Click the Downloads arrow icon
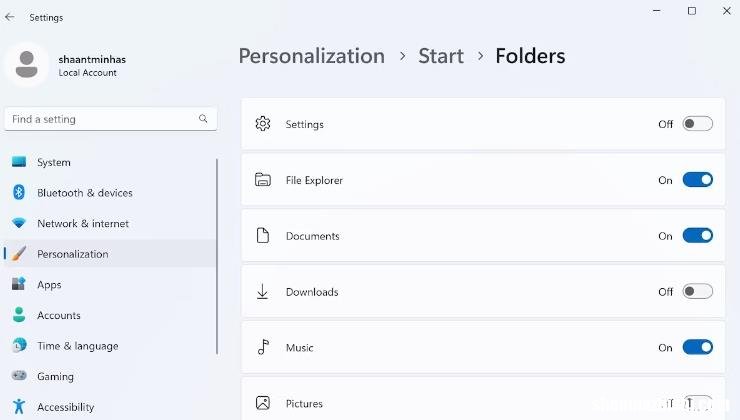The height and width of the screenshot is (420, 740). point(262,291)
